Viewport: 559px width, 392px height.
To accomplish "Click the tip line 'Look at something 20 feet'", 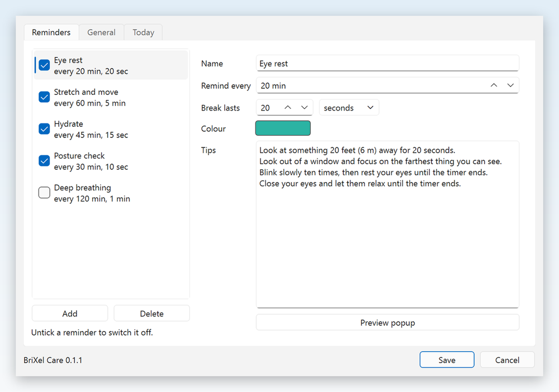I will pos(357,150).
